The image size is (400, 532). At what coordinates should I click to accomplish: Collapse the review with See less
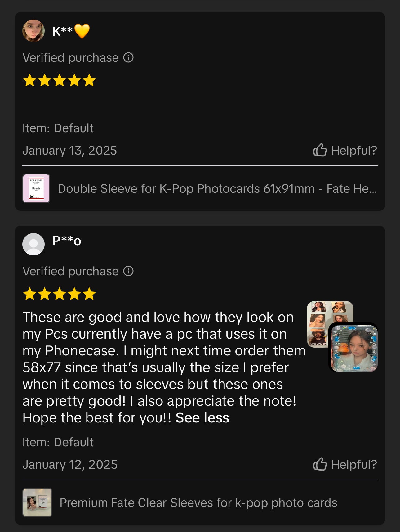(202, 418)
